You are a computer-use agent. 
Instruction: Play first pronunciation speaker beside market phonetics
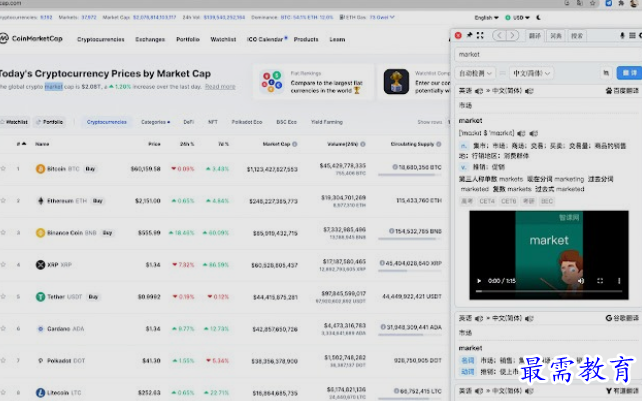pos(521,133)
